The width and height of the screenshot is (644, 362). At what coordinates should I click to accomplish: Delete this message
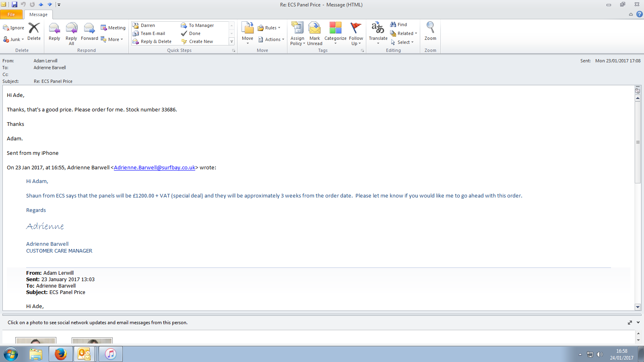tap(34, 31)
